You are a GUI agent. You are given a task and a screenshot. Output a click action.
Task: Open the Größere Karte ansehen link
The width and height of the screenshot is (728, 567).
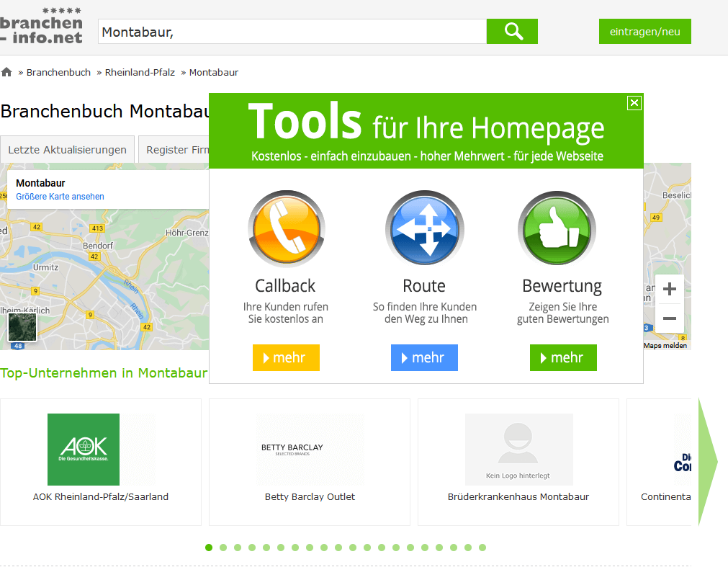coord(60,197)
